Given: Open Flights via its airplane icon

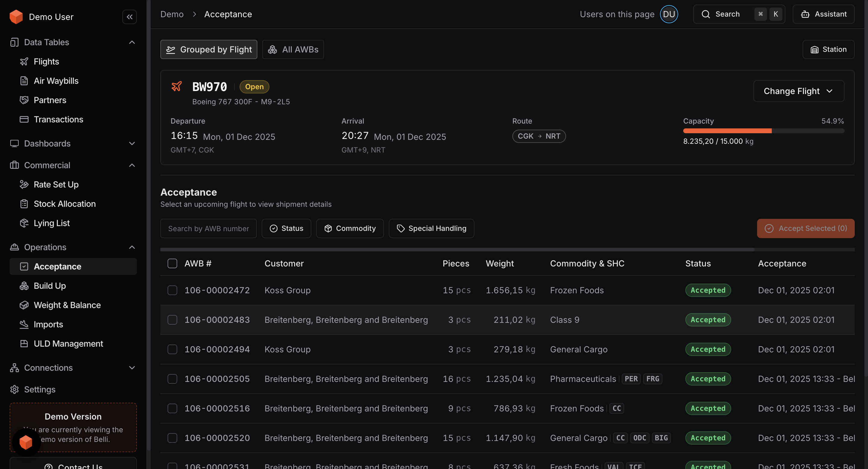Looking at the screenshot, I should coord(24,62).
